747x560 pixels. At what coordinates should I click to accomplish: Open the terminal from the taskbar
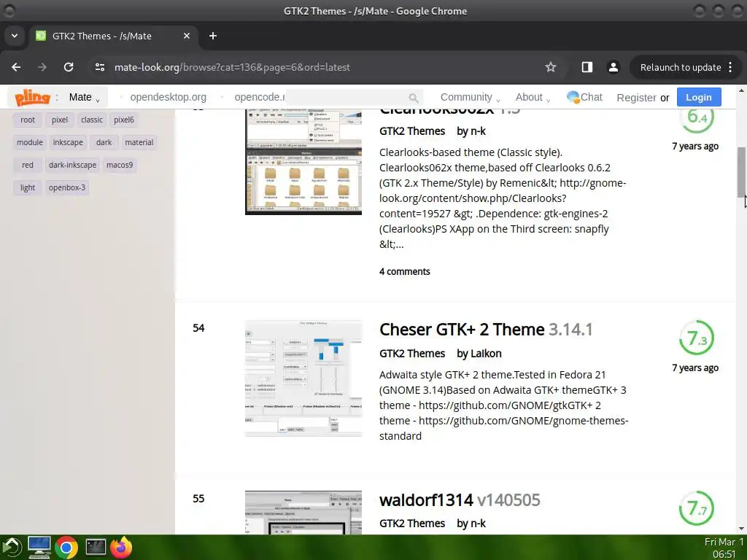[96, 548]
